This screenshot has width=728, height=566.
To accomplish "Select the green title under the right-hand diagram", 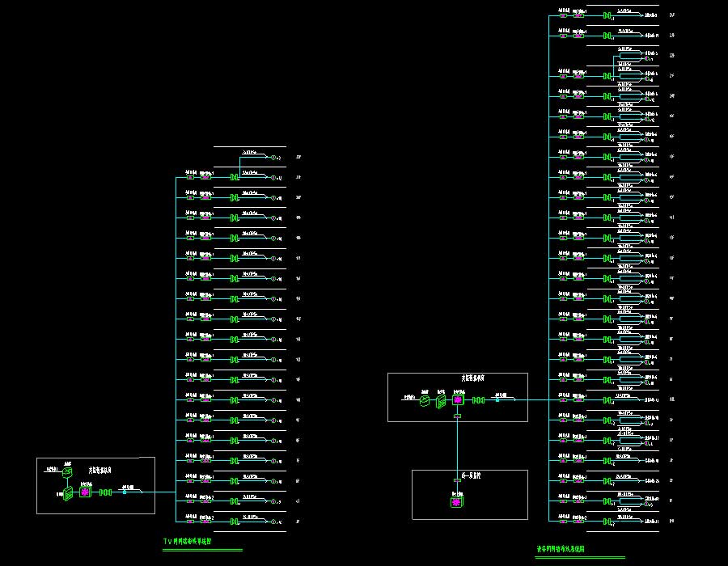I will pos(561,549).
